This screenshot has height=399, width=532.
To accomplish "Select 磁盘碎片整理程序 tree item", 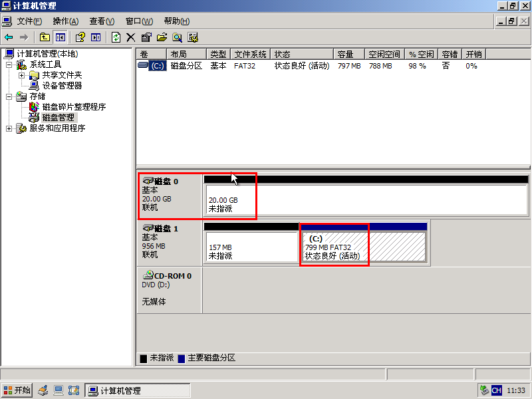I will pyautogui.click(x=74, y=107).
